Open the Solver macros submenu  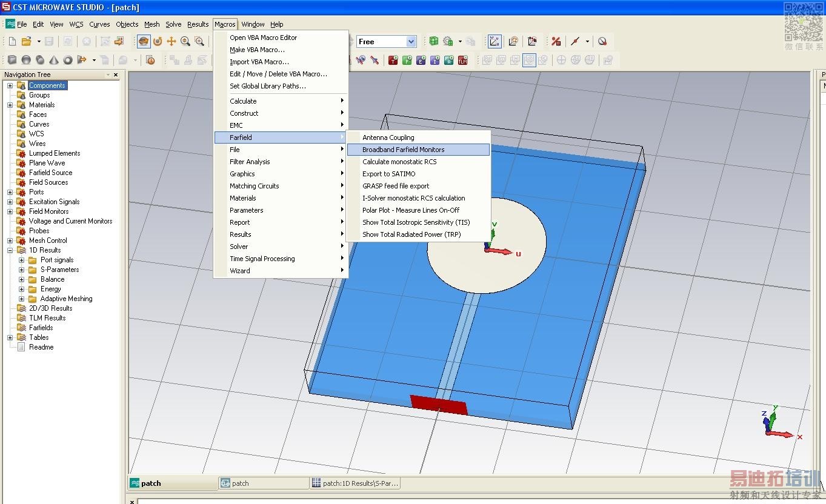(281, 247)
